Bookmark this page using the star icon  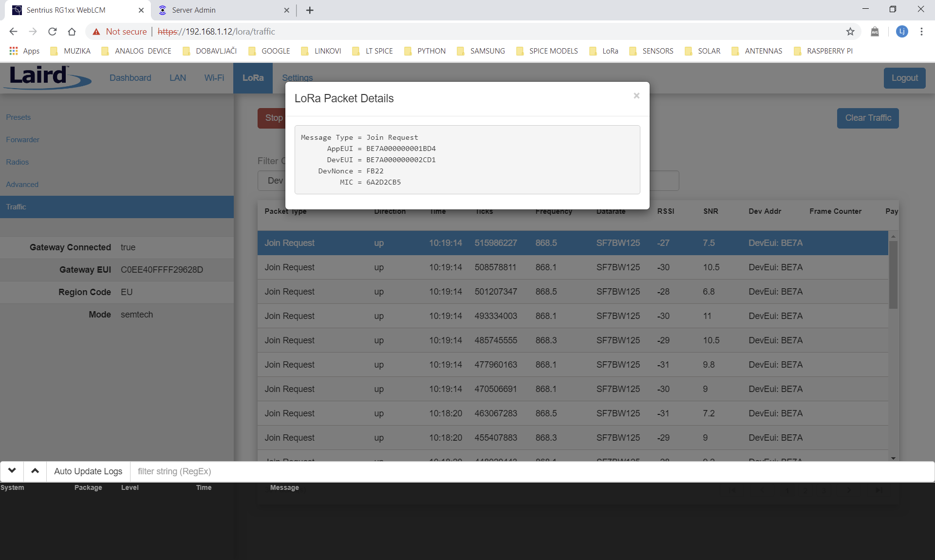[850, 32]
